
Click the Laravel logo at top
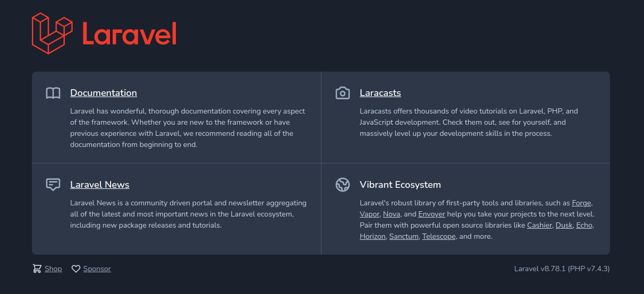[x=104, y=33]
